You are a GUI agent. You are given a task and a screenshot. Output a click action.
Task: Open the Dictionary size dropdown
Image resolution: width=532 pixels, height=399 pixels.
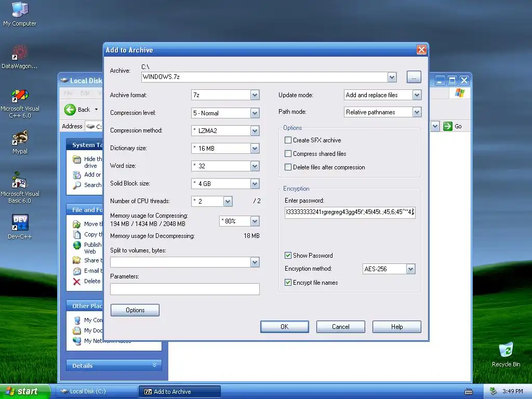(x=255, y=148)
